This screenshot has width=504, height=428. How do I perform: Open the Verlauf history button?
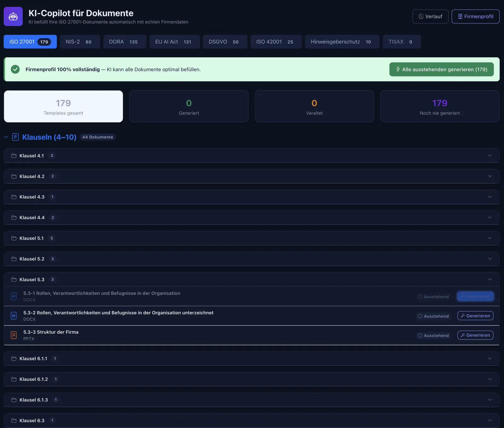(x=430, y=16)
